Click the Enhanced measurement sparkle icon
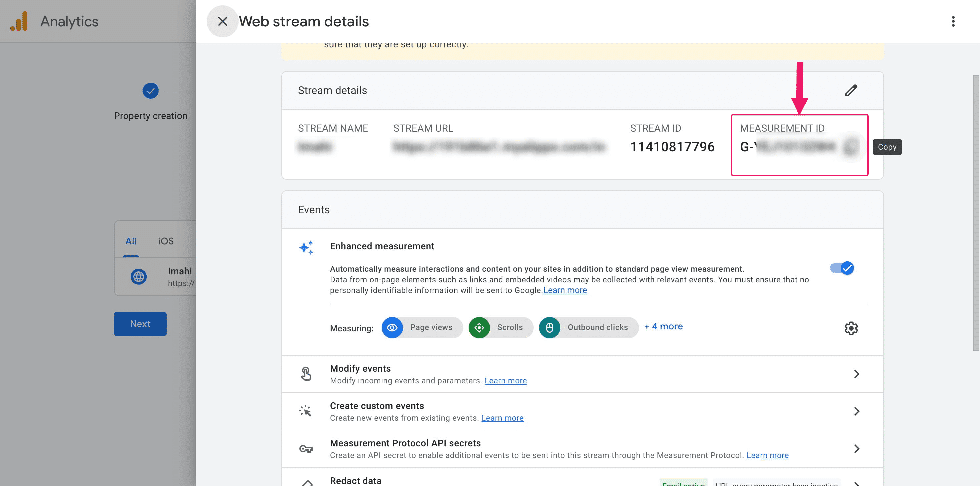Viewport: 980px width, 486px height. click(x=307, y=247)
